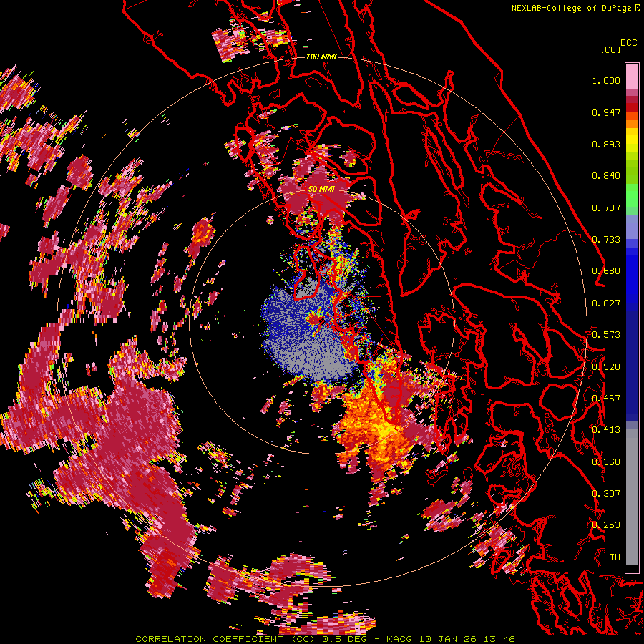Click the 13:46 timestamp in the footer

coord(499,639)
